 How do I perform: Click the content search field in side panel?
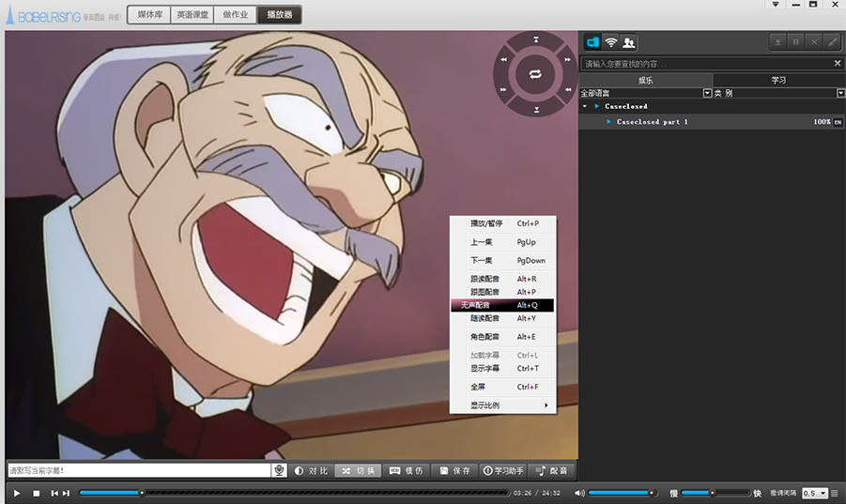(x=707, y=64)
